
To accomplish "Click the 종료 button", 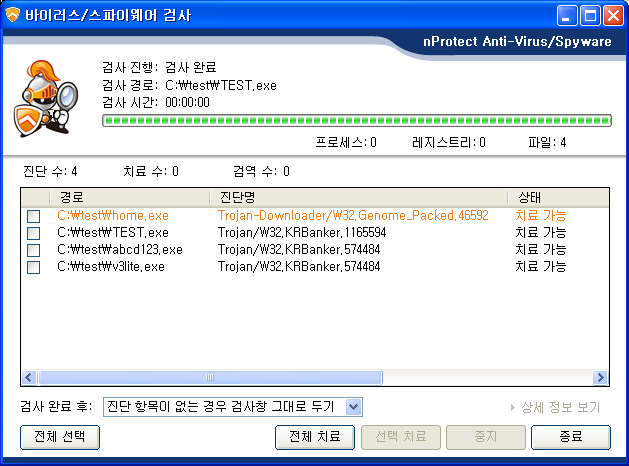I will [x=571, y=437].
